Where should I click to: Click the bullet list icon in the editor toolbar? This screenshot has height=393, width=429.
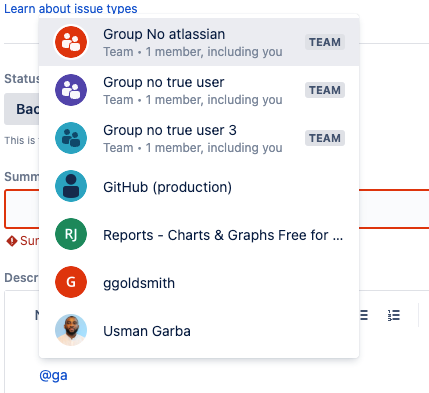click(364, 315)
